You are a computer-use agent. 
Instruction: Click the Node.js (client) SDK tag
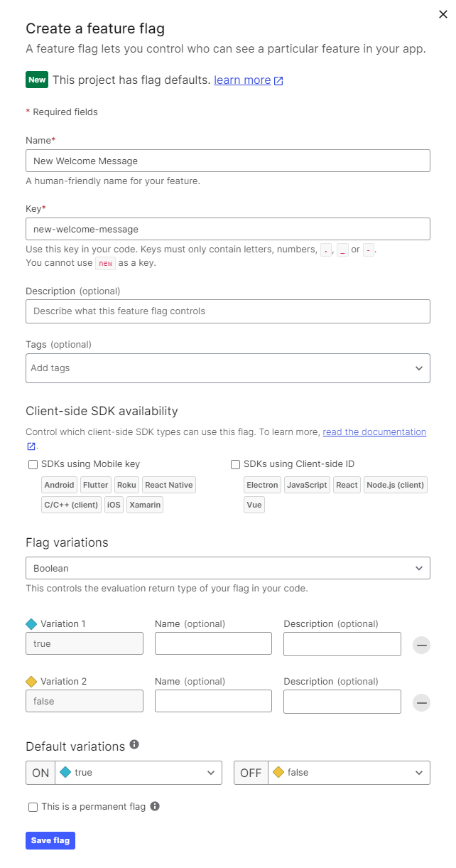[396, 485]
